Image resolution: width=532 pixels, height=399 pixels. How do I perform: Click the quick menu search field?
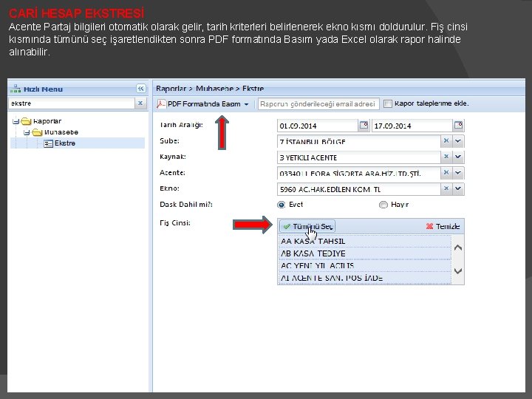coord(72,103)
